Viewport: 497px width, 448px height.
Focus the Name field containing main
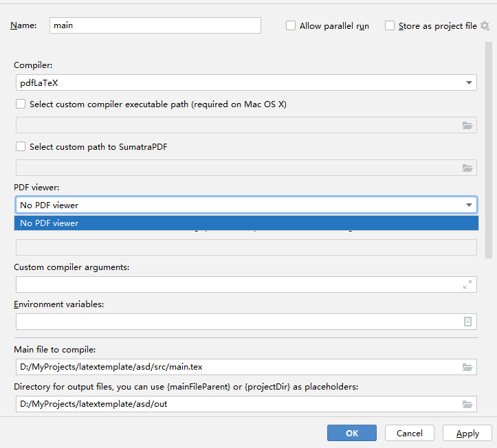pyautogui.click(x=155, y=25)
